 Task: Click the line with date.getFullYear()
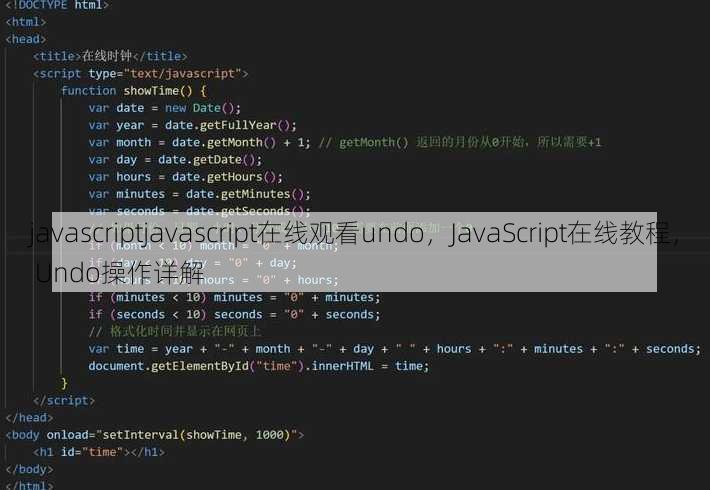(192, 125)
